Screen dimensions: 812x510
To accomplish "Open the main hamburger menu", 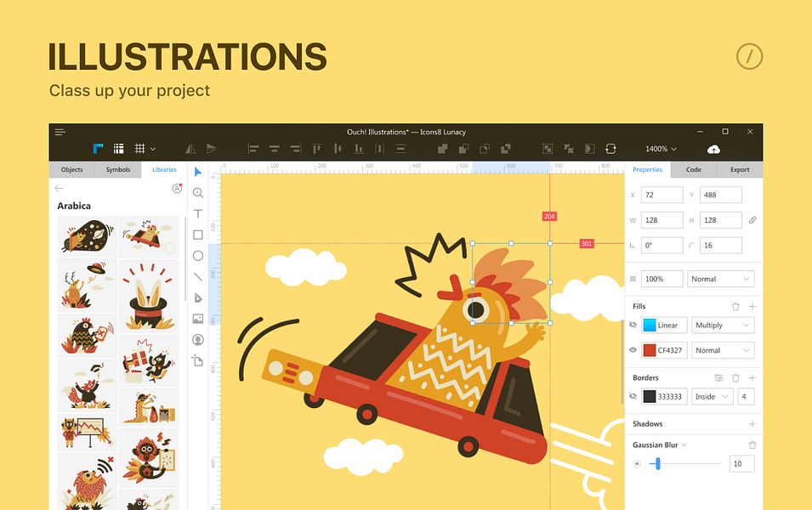I will pyautogui.click(x=60, y=132).
